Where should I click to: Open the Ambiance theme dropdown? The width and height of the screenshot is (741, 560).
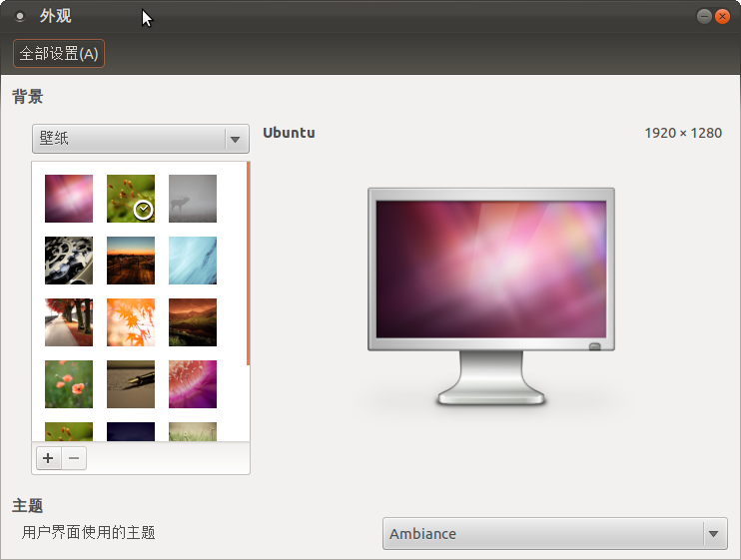click(x=555, y=534)
